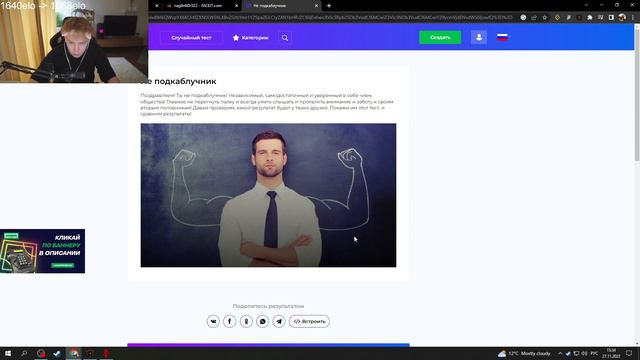The height and width of the screenshot is (360, 640).
Task: Click the Кликай по баннеру banner
Action: point(42,251)
